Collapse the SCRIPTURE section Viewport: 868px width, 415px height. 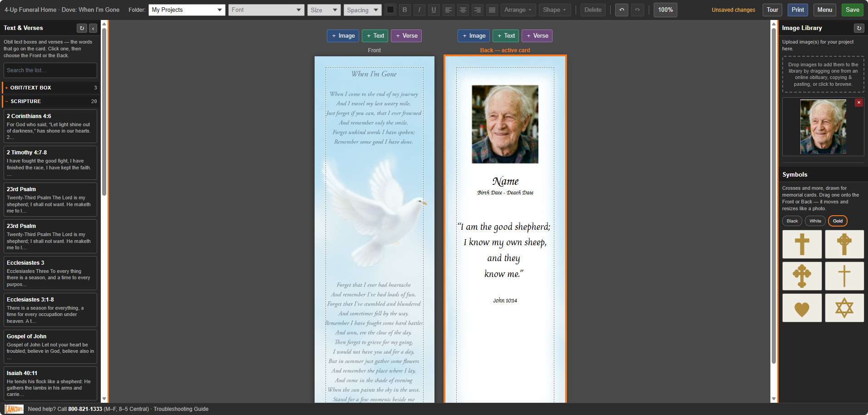point(50,101)
